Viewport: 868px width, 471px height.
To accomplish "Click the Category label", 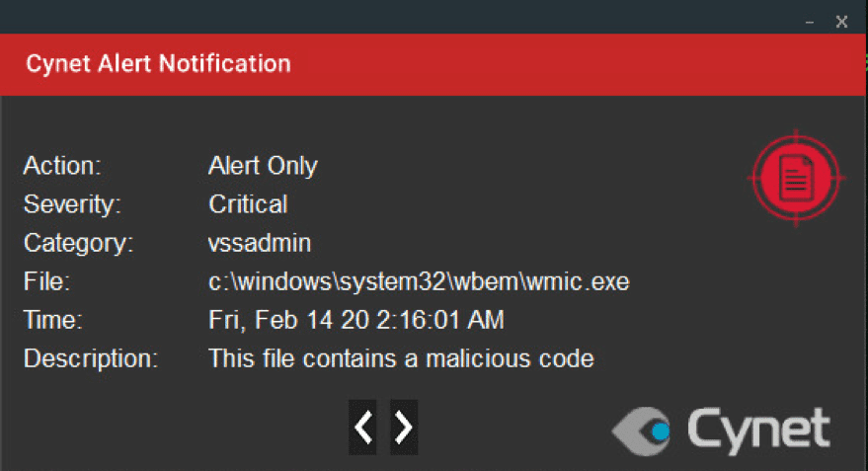I will click(x=79, y=244).
